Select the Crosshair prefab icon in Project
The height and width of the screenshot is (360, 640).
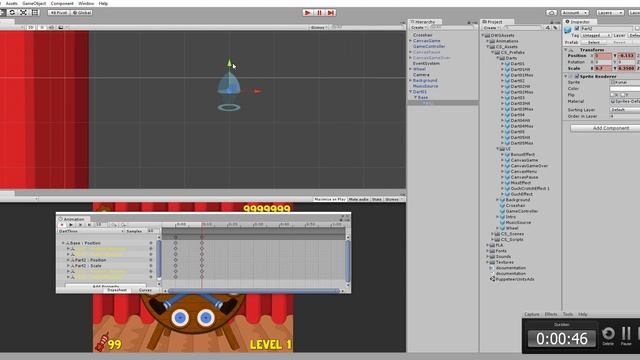click(x=502, y=206)
